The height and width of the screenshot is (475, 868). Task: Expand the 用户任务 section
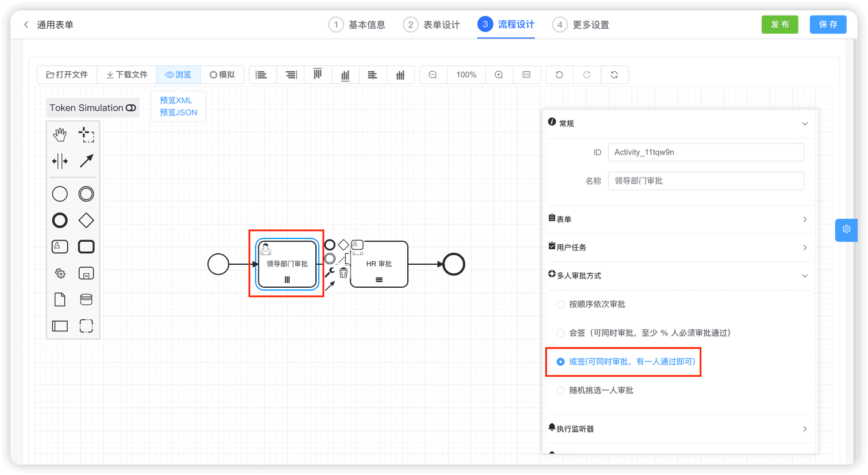coord(680,248)
